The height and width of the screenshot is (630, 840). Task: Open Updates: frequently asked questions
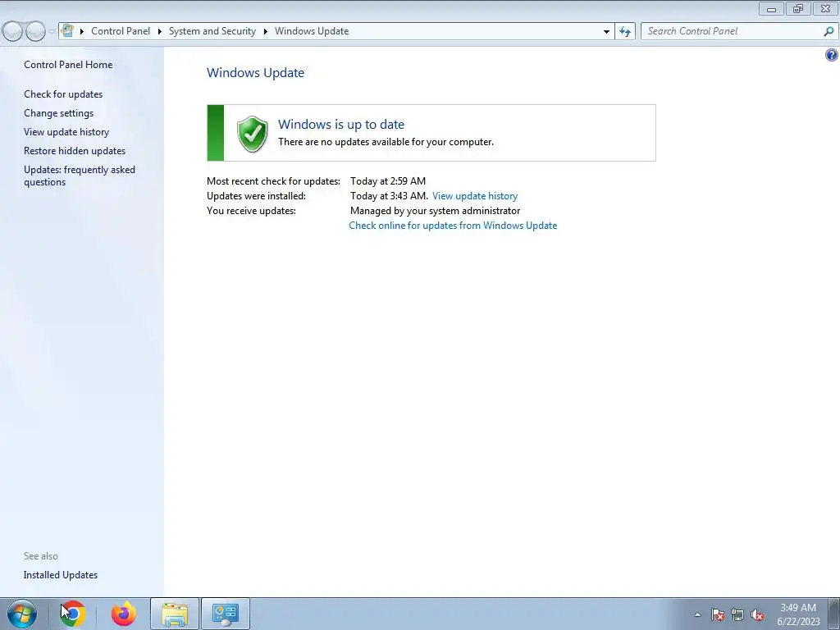pos(80,176)
